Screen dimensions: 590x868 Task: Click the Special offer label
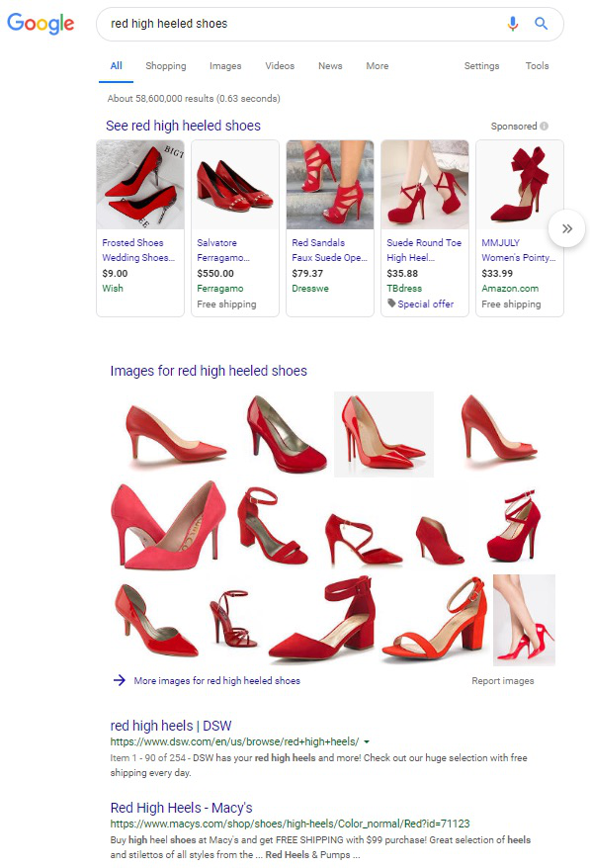tap(425, 304)
